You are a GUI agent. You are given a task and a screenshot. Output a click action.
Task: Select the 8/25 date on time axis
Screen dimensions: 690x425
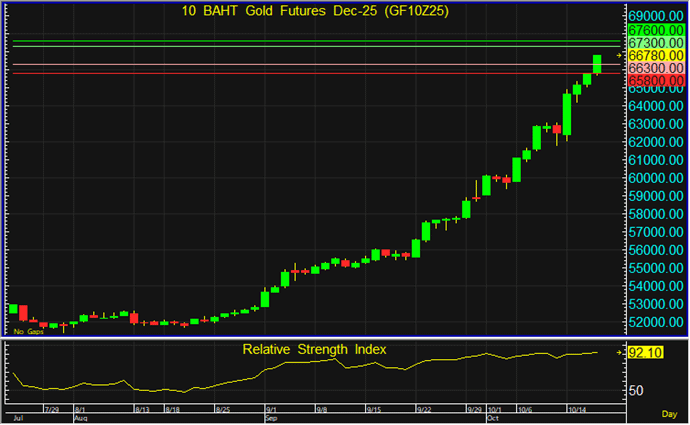[225, 409]
